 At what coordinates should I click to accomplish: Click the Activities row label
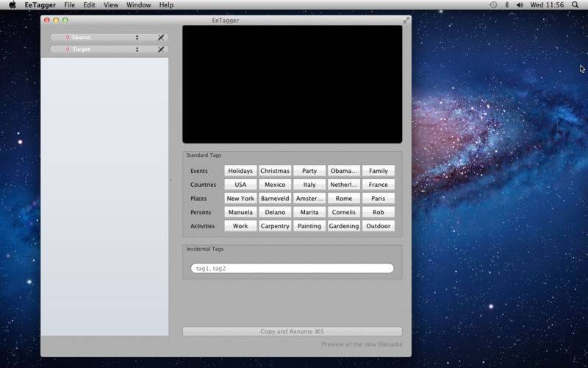(x=203, y=226)
